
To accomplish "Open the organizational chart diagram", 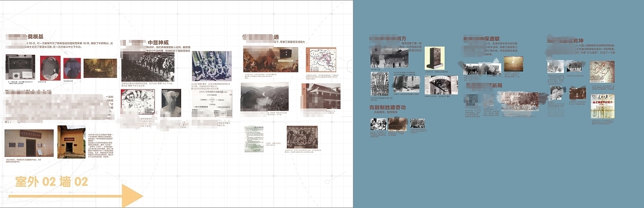I will pos(212,104).
